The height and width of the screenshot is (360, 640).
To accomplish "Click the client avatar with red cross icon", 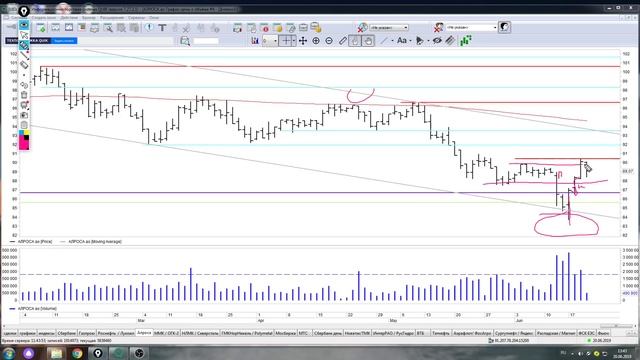I will pos(439,27).
